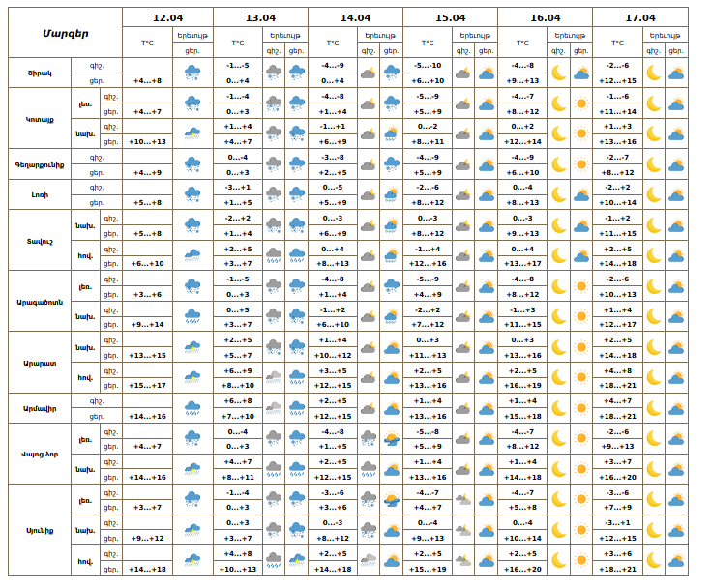The image size is (711, 588).
Task: Click the 12.04 date column header
Action: pos(167,17)
